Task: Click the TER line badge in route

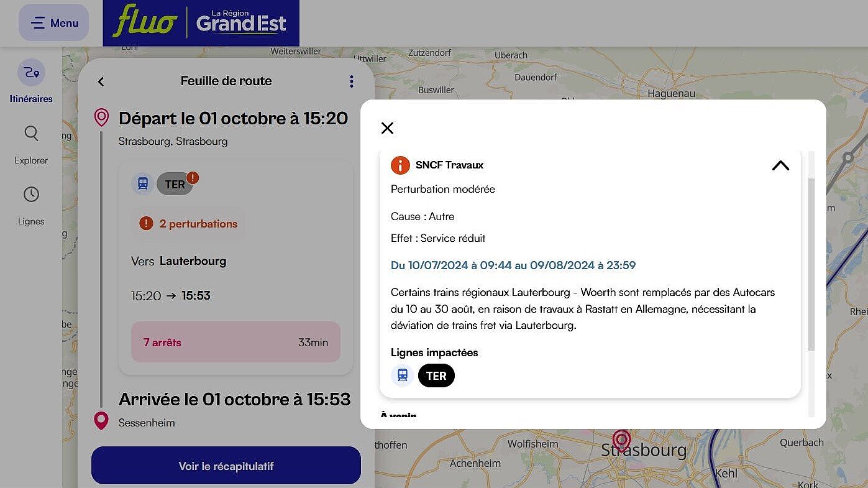Action: 175,184
